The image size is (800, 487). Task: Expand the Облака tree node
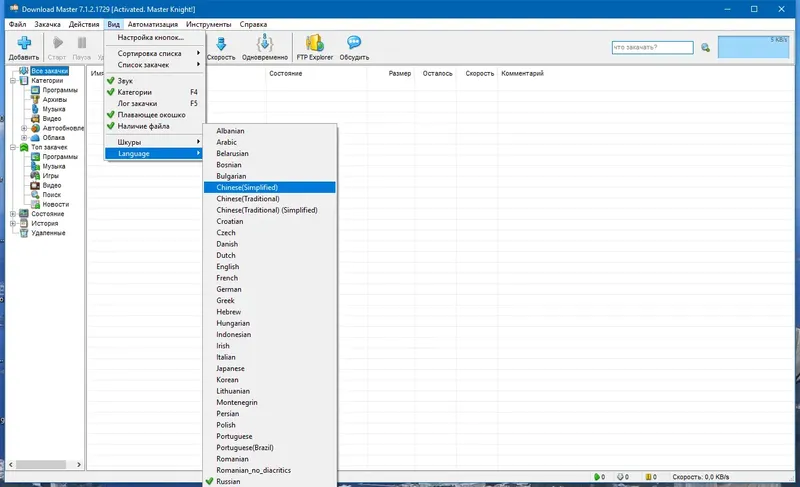tap(23, 138)
